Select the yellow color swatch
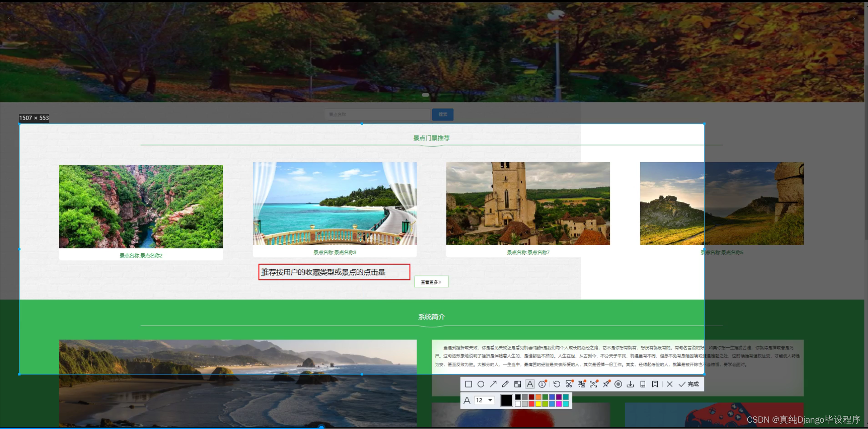Image resolution: width=868 pixels, height=429 pixels. [x=538, y=403]
